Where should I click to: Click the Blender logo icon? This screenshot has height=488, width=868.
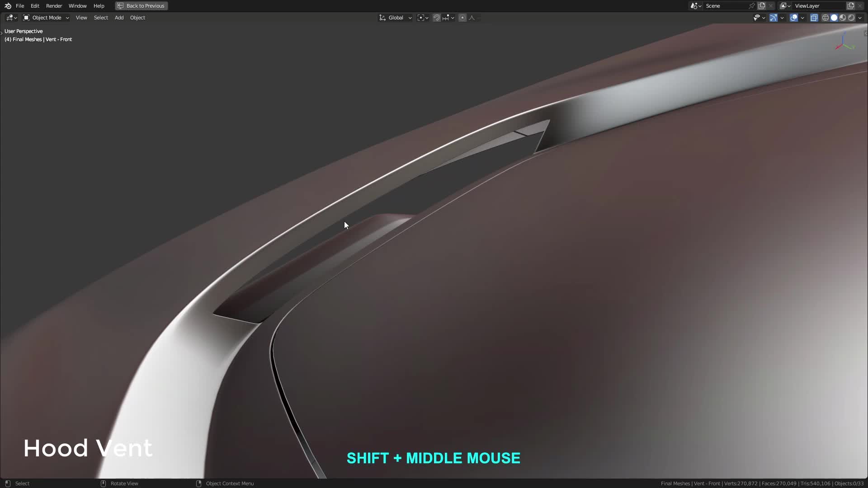tap(8, 6)
